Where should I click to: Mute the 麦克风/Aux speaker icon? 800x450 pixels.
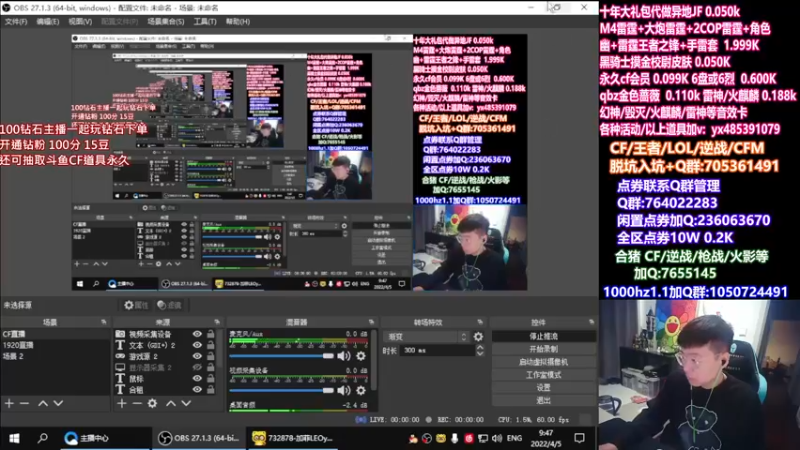(x=344, y=356)
